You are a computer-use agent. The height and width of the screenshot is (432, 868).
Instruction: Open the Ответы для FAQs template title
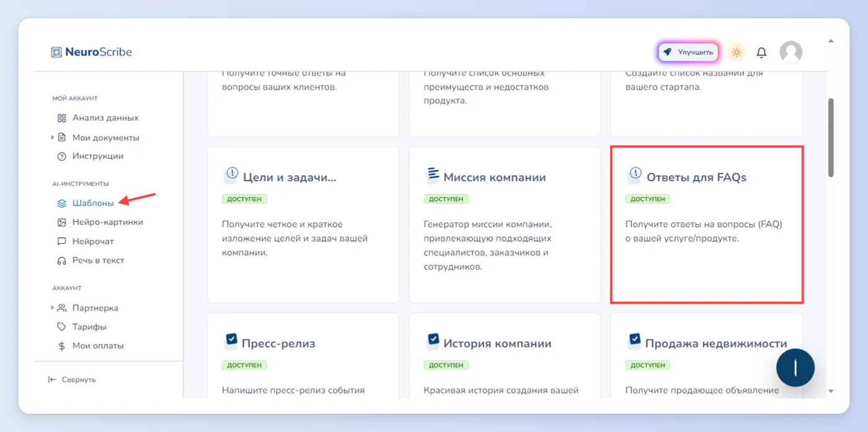696,177
